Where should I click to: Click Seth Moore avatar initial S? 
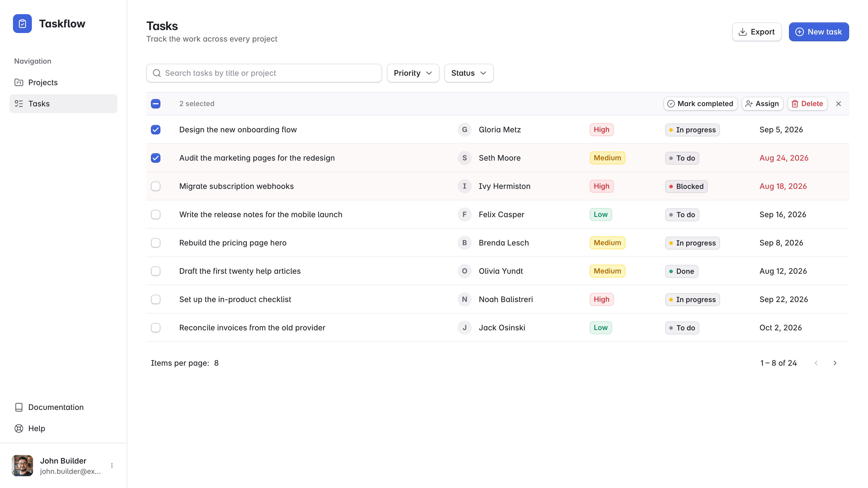[x=464, y=158]
